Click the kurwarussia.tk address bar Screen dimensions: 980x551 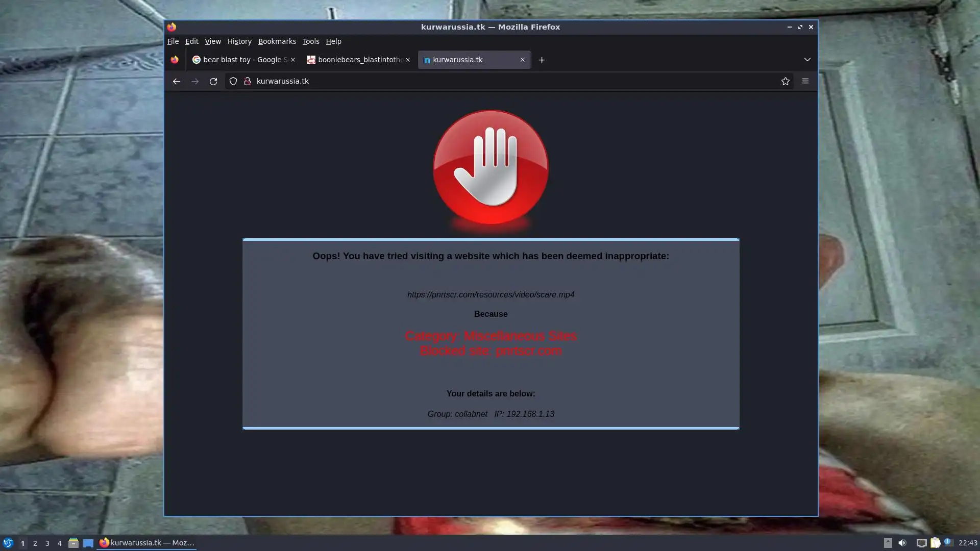[459, 81]
